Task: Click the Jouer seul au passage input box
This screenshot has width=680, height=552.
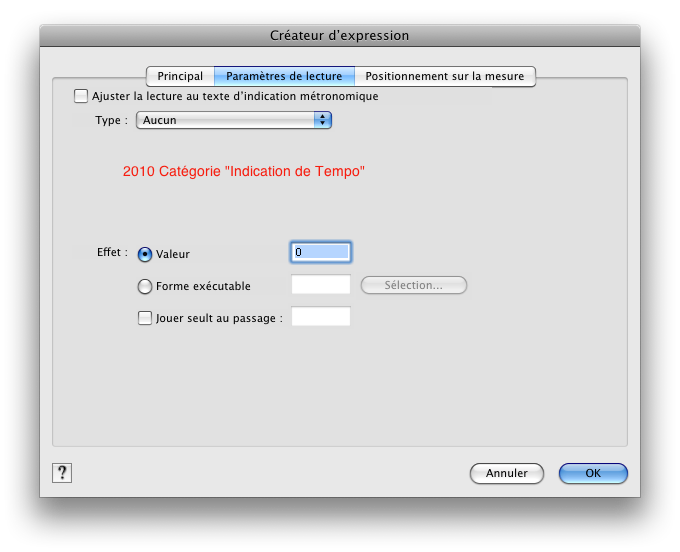Action: pos(320,317)
